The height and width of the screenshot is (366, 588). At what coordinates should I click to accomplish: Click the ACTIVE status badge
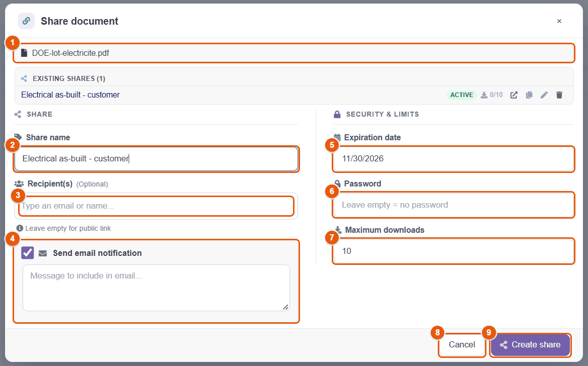pyautogui.click(x=462, y=95)
